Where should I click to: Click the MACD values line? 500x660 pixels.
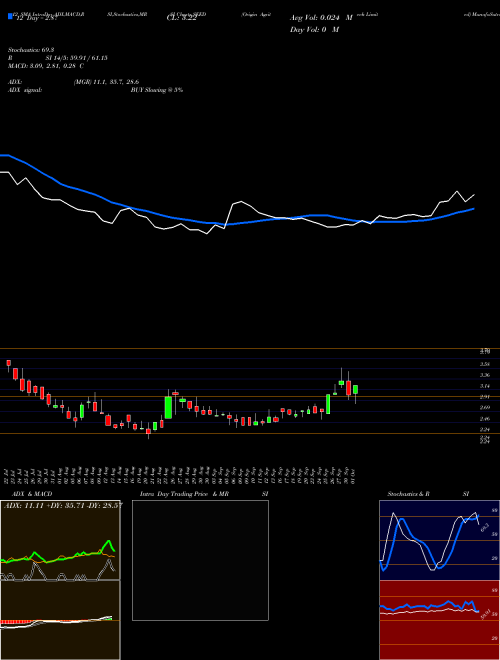[46, 66]
